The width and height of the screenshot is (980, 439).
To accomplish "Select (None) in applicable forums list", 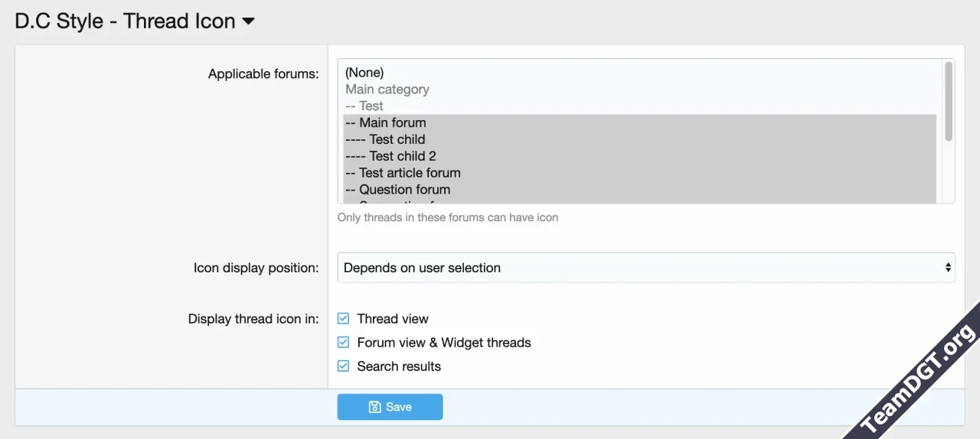I will (364, 73).
